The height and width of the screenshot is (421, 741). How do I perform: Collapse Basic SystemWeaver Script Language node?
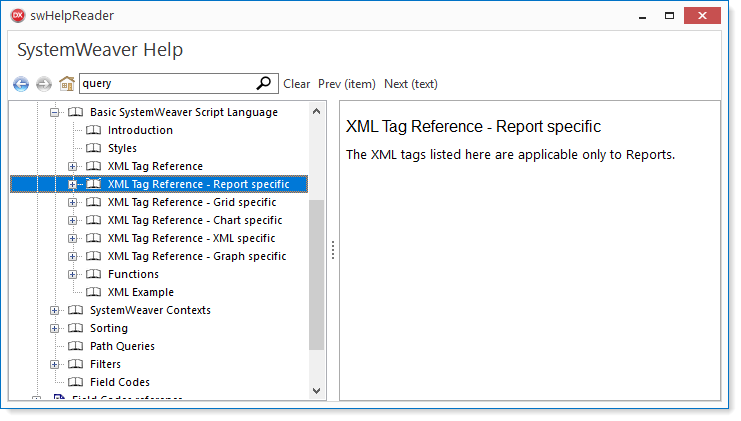(x=55, y=112)
